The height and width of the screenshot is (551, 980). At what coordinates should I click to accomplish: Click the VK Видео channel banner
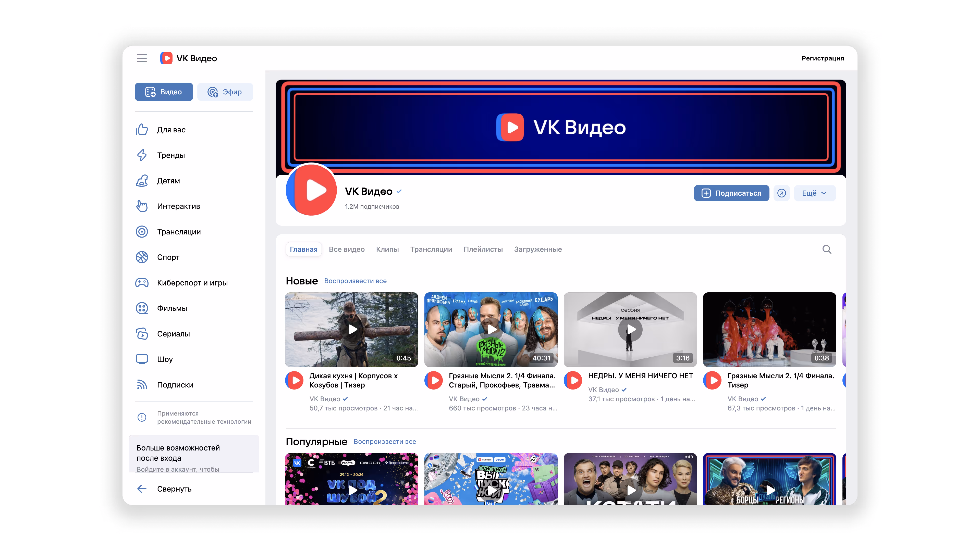[x=561, y=127]
